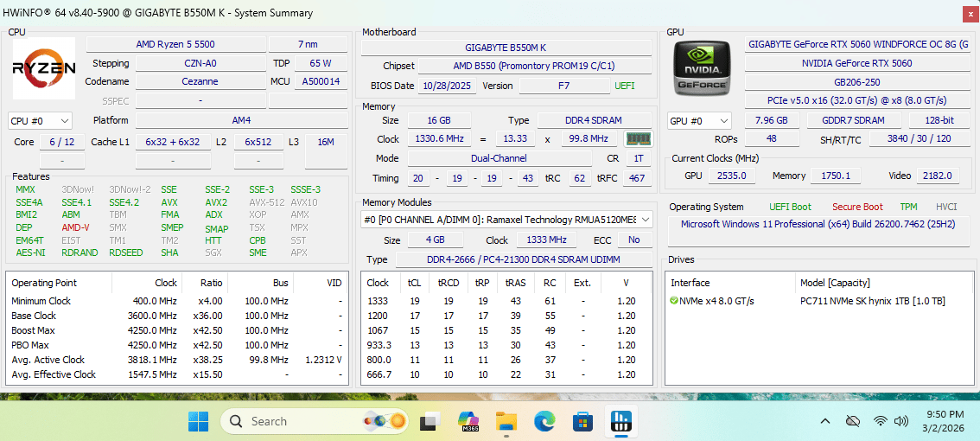The image size is (980, 441).
Task: Click the Secure Boot status label
Action: (x=857, y=207)
